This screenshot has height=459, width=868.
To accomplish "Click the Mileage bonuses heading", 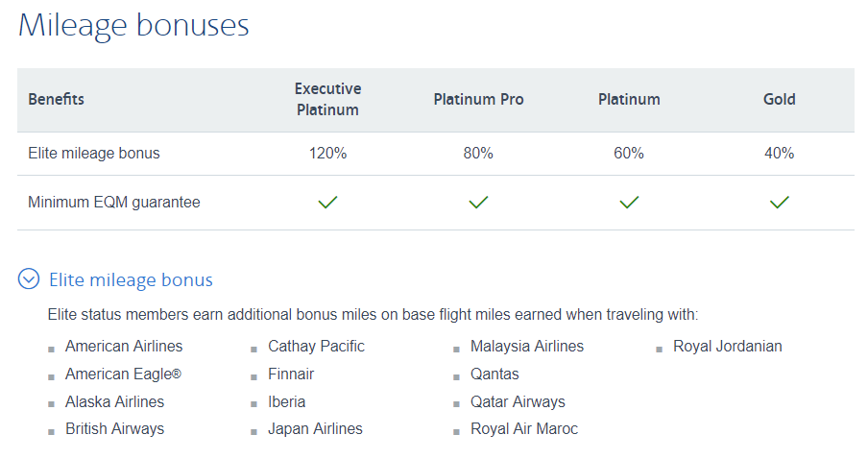I will (x=133, y=26).
